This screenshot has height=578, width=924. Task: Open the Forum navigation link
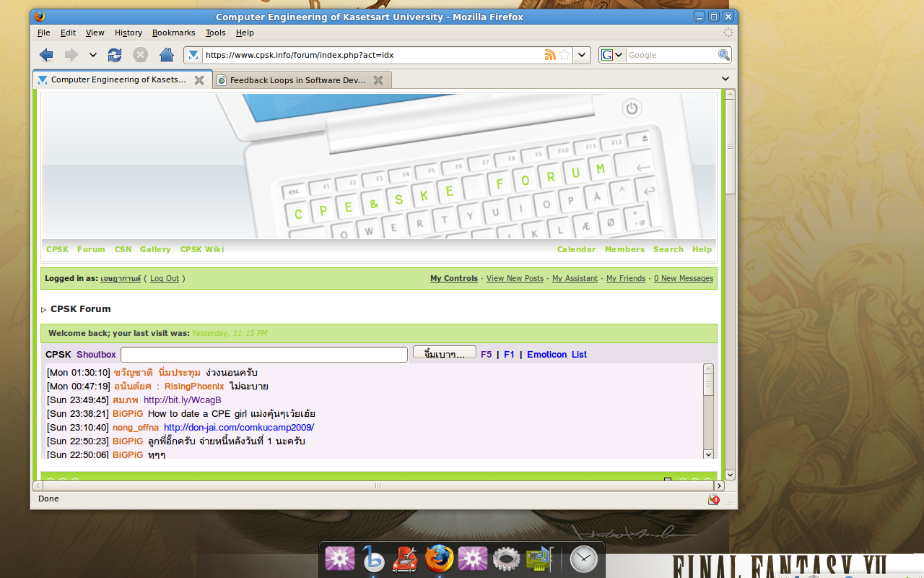coord(91,249)
